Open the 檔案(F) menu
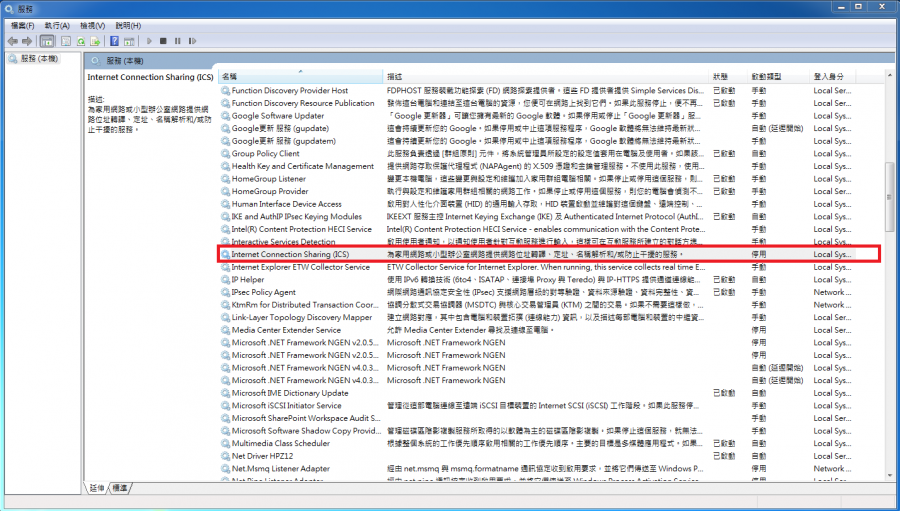The width and height of the screenshot is (900, 511). pos(20,25)
